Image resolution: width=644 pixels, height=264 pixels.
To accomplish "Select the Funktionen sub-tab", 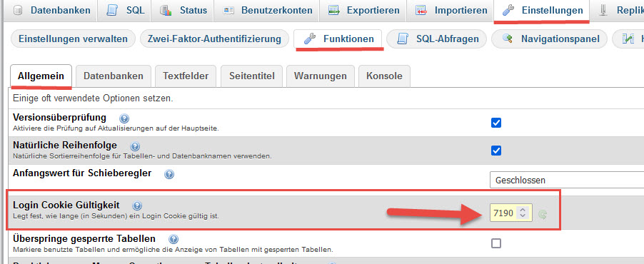I will tap(338, 39).
